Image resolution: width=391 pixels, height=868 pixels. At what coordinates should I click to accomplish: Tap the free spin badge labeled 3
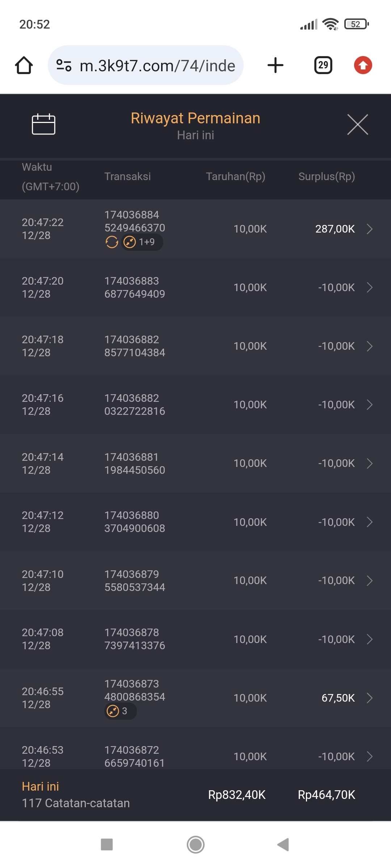coord(120,711)
